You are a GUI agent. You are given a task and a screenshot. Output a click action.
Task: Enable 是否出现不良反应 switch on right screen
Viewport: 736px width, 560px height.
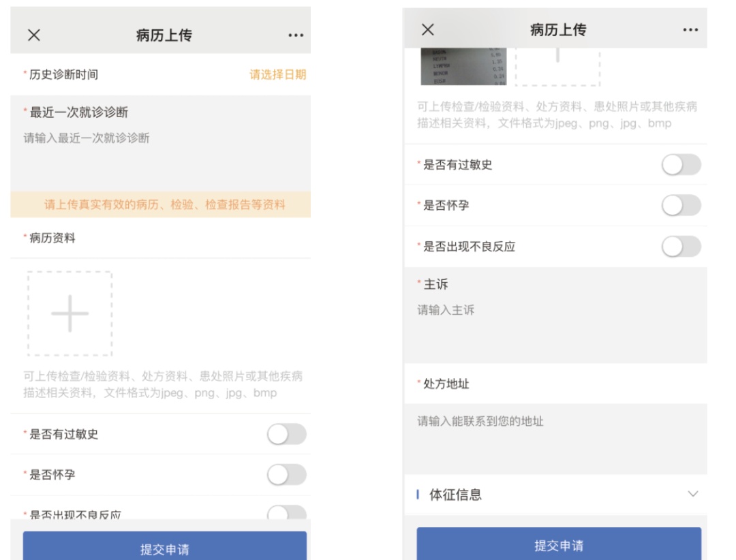point(681,247)
